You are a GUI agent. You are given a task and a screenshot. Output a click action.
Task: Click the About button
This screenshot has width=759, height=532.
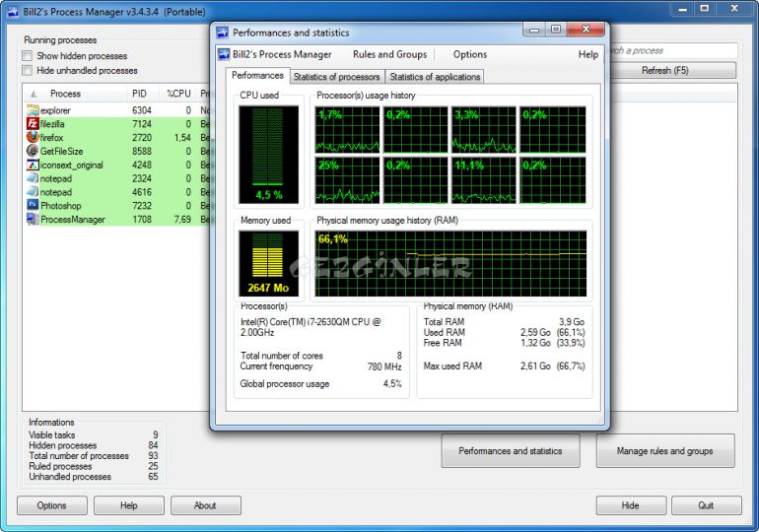(x=205, y=505)
